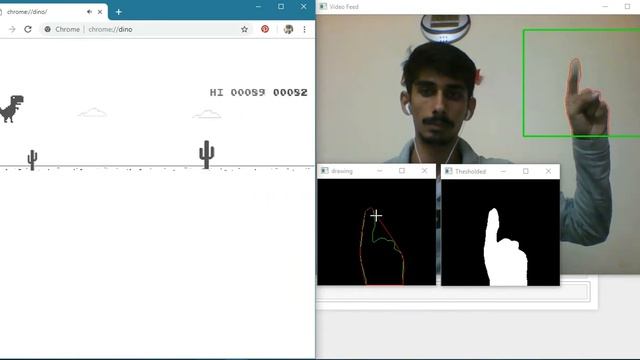Click the Video Feed window icon
This screenshot has height=360, width=640.
[323, 7]
